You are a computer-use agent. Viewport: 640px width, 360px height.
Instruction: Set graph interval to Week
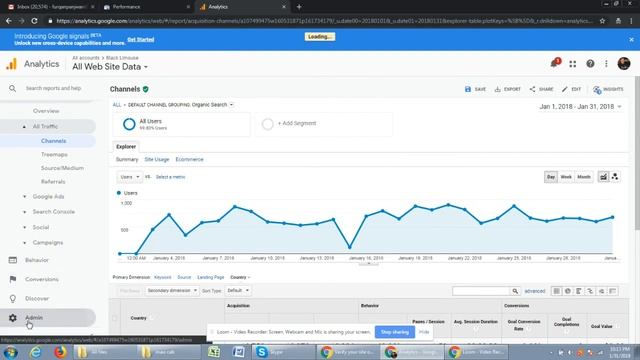[566, 177]
